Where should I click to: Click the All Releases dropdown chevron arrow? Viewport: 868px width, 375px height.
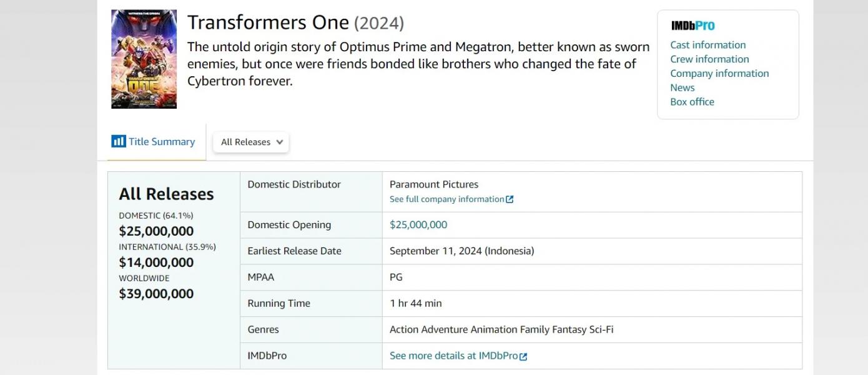click(279, 142)
